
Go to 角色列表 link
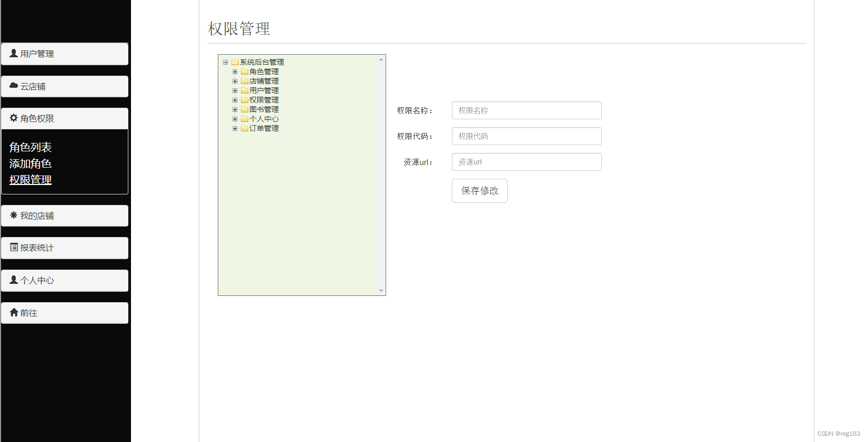(x=31, y=147)
